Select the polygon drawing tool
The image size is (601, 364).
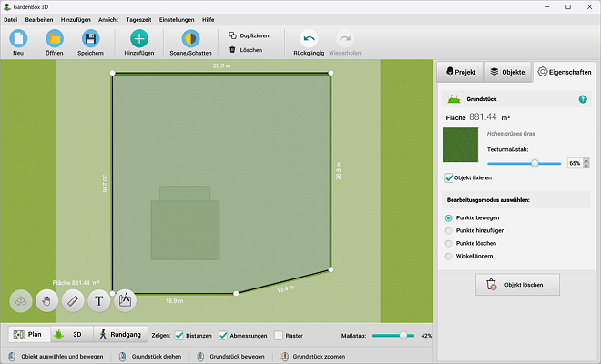[125, 301]
